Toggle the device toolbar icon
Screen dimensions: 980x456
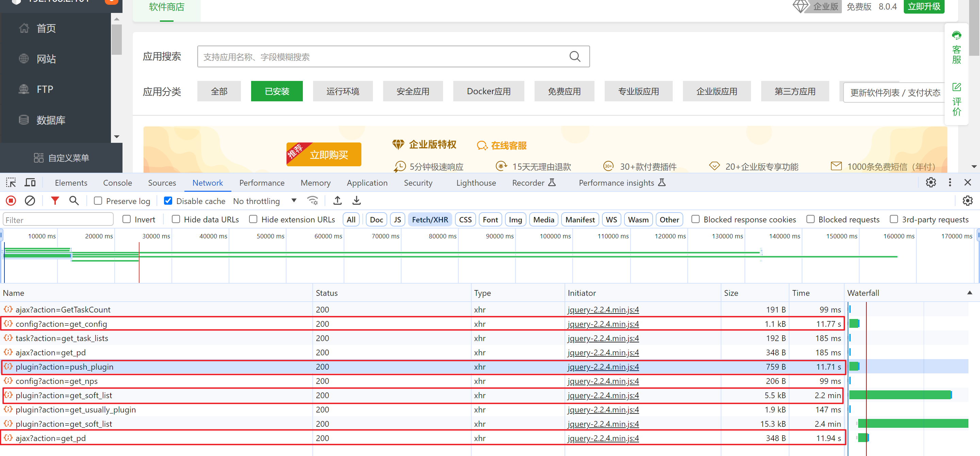[x=30, y=183]
